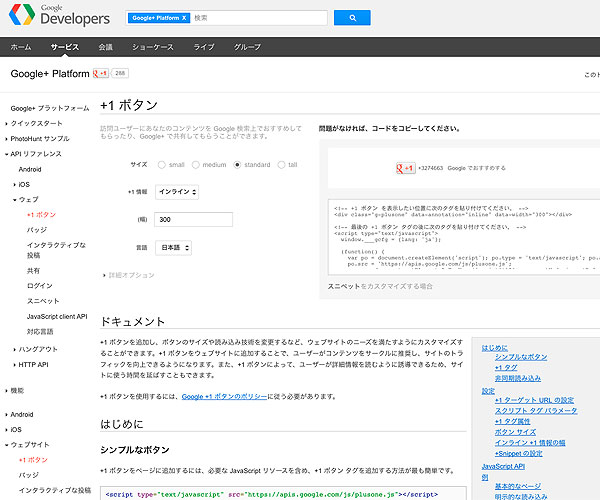This screenshot has width=600, height=500.
Task: Open the サービス nav tab
Action: 65,47
